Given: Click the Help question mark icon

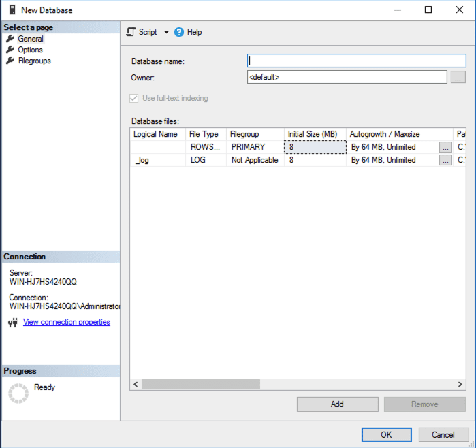Looking at the screenshot, I should tap(179, 32).
